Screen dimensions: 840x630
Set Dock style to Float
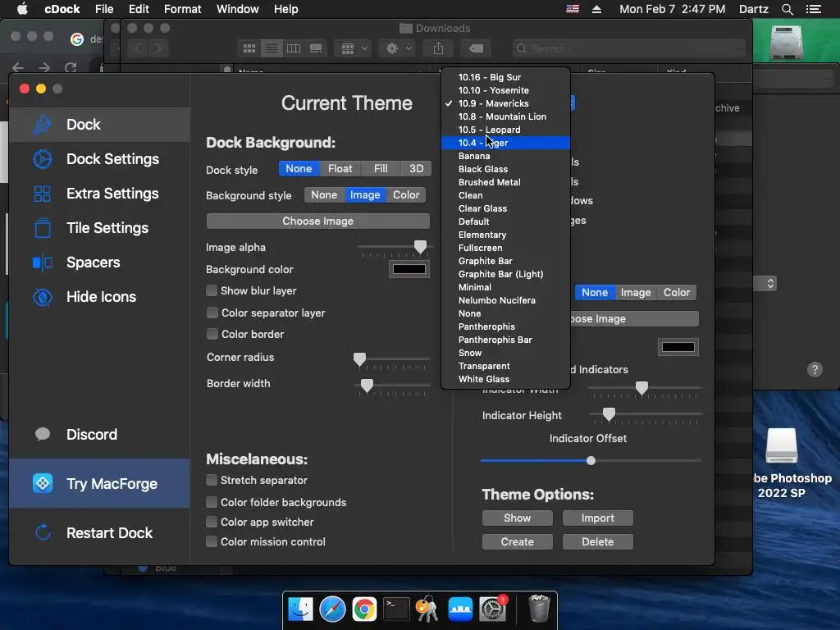(340, 169)
